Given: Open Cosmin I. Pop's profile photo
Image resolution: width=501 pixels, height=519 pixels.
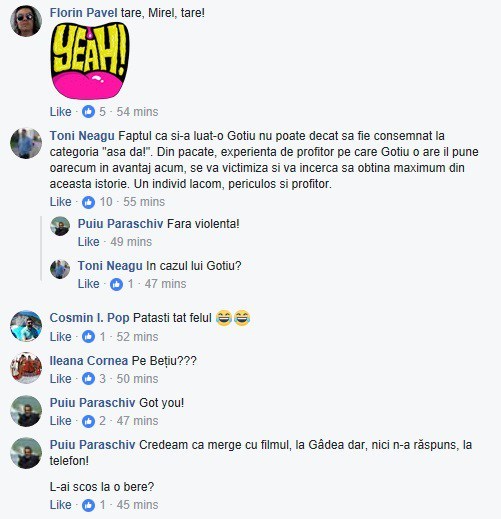Looking at the screenshot, I should 26,326.
